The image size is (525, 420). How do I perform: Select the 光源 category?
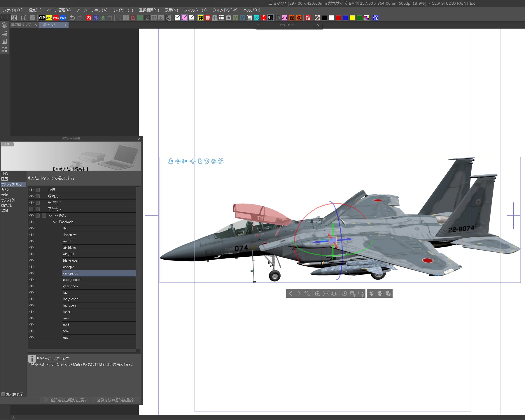point(5,195)
